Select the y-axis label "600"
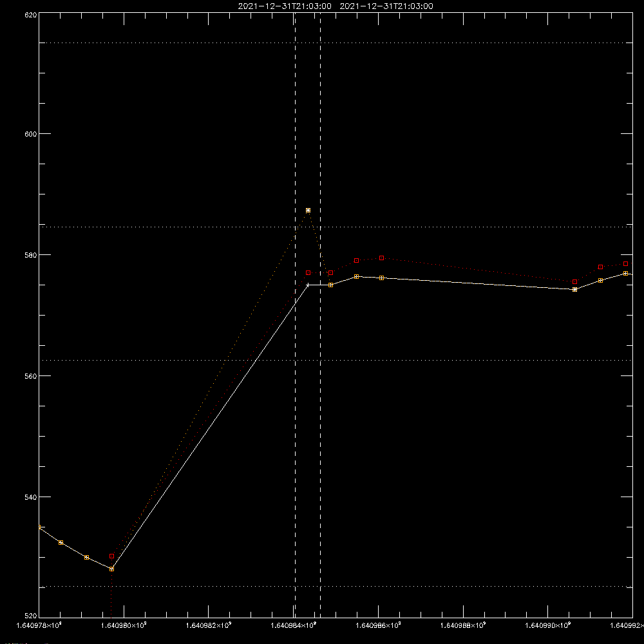 pyautogui.click(x=31, y=134)
